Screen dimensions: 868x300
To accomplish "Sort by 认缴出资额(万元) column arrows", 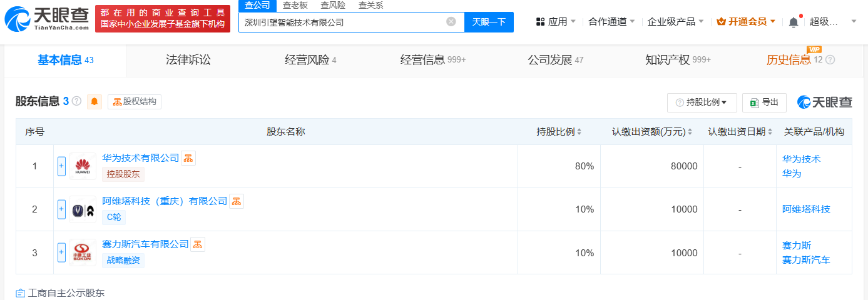I will point(690,132).
